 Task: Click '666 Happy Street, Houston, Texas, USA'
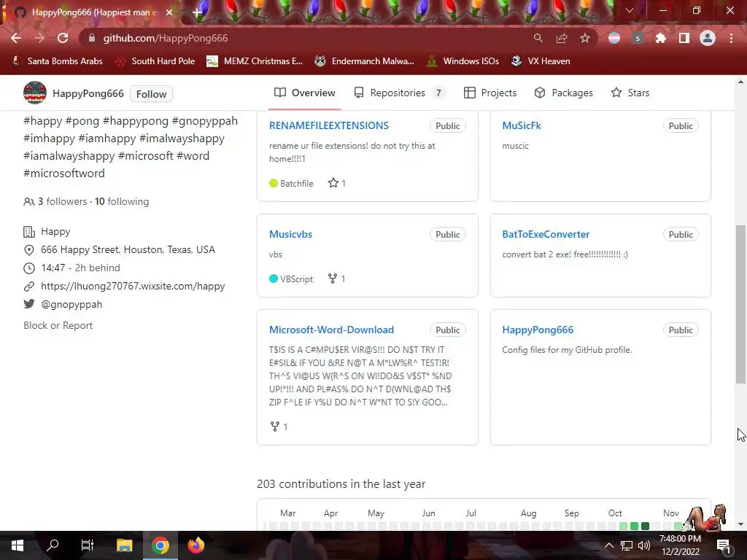click(128, 249)
